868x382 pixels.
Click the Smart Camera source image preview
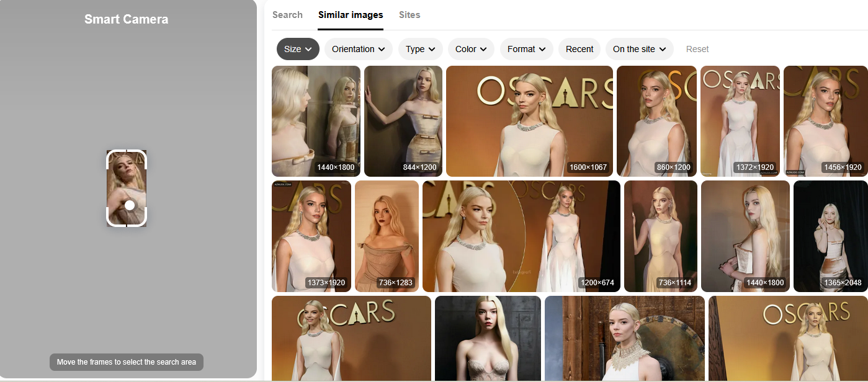coord(127,189)
